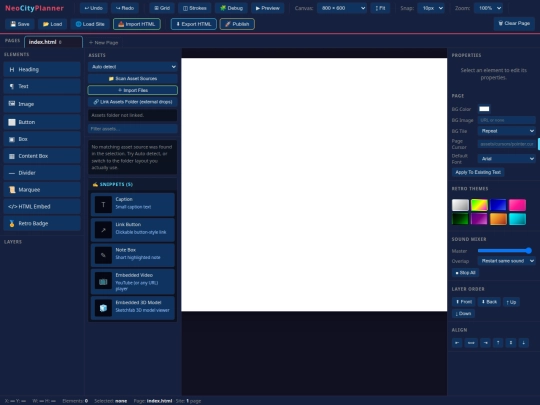
Task: Add a Content Box element
Action: click(42, 156)
